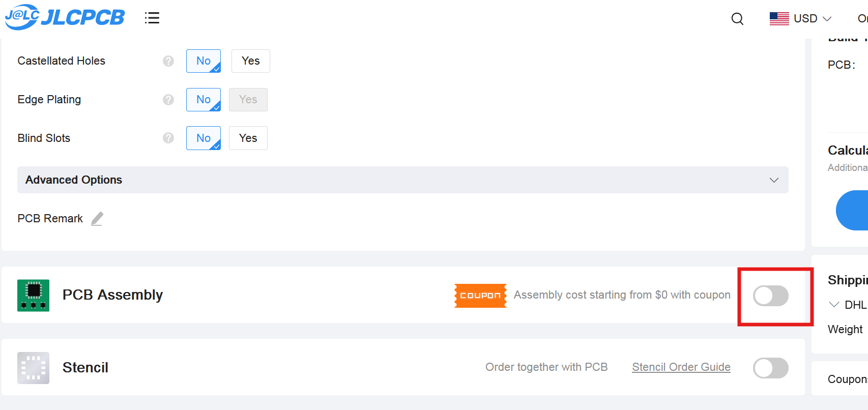Click Blind Slots help question icon
Viewport: 868px width, 410px height.
coord(168,138)
